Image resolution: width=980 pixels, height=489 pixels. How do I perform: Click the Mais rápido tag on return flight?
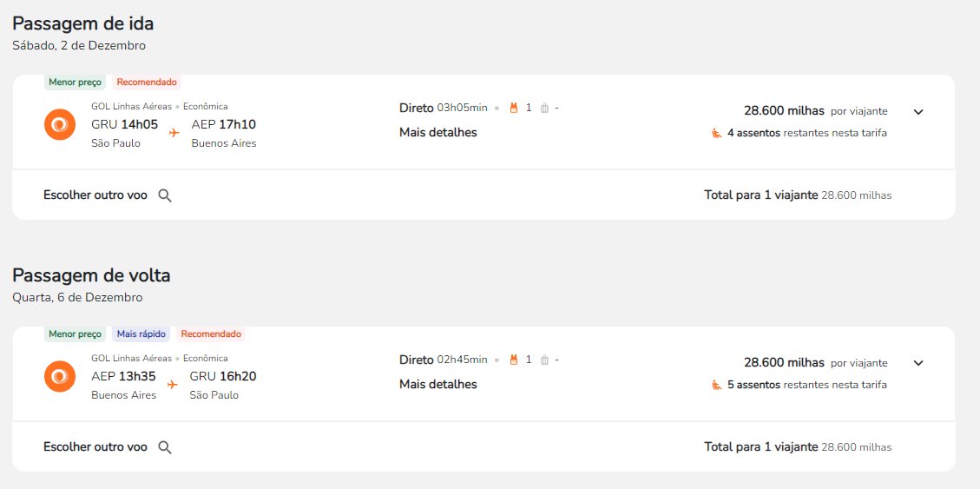point(141,334)
